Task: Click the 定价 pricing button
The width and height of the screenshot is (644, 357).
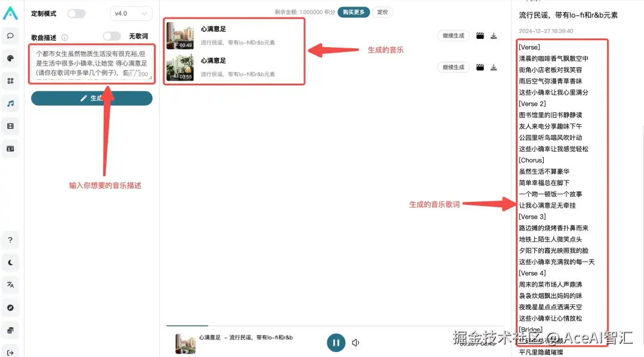Action: pos(383,12)
